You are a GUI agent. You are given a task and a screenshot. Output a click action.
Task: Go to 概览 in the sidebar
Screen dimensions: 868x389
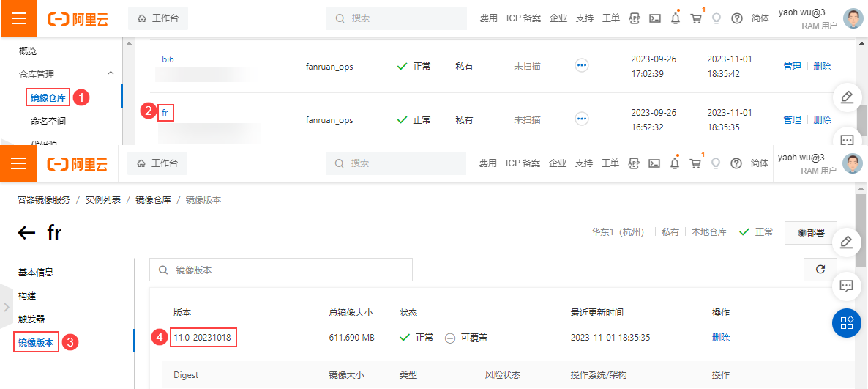(28, 51)
